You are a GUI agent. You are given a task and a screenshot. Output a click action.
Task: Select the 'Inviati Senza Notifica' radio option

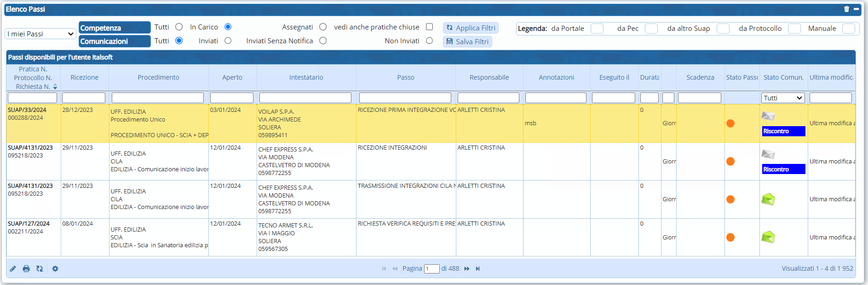pyautogui.click(x=323, y=41)
